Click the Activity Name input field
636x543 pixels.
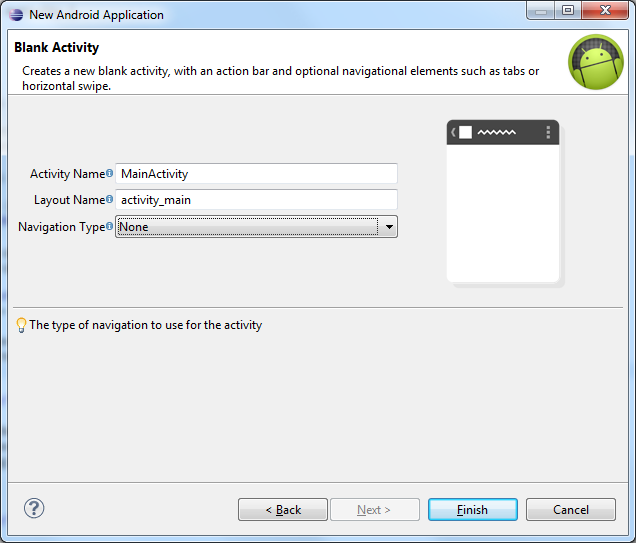(256, 174)
